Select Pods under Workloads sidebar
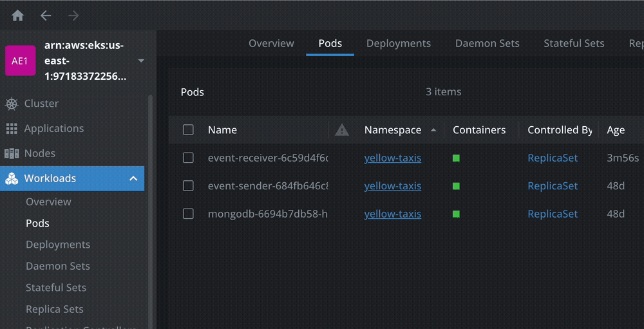This screenshot has height=329, width=644. (37, 223)
